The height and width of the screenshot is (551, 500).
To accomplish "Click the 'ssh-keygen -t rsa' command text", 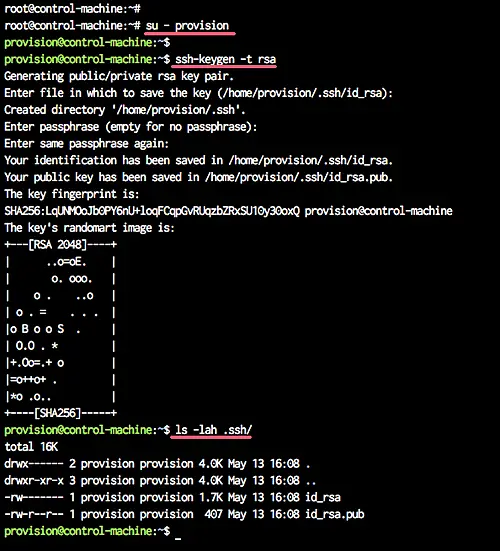I will (226, 59).
